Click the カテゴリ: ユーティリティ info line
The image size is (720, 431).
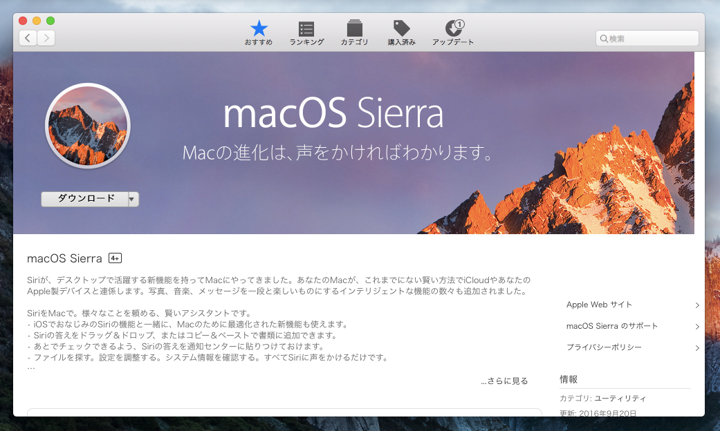click(x=602, y=398)
